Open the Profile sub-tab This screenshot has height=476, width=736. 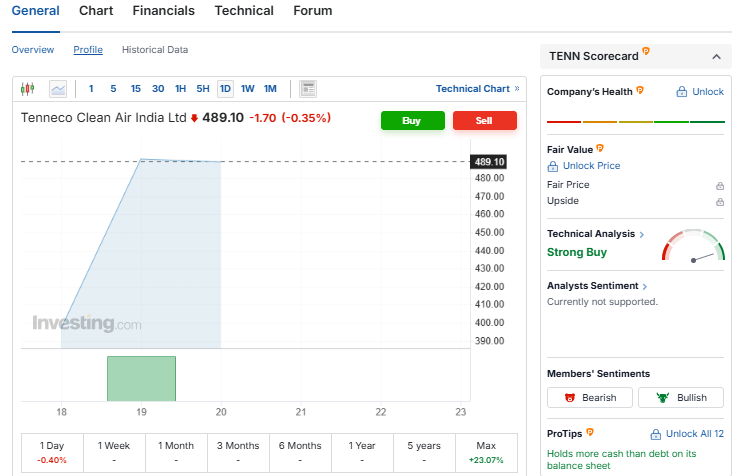88,50
